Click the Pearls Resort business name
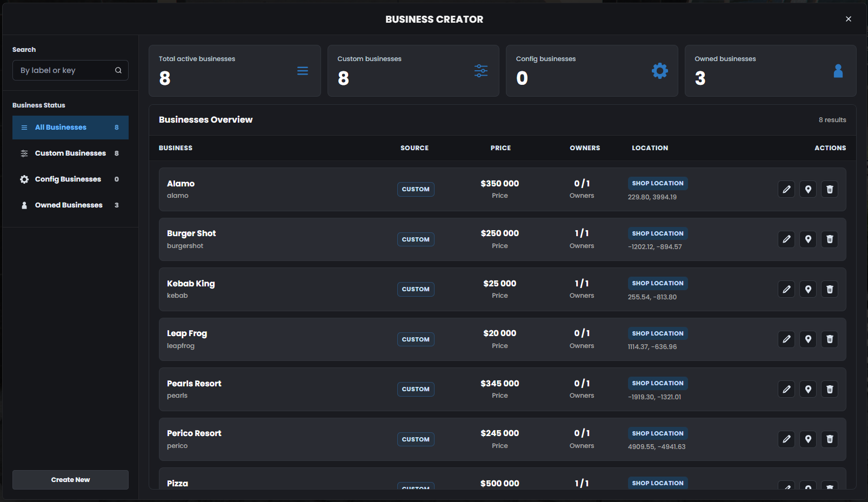The width and height of the screenshot is (868, 502). pos(194,384)
